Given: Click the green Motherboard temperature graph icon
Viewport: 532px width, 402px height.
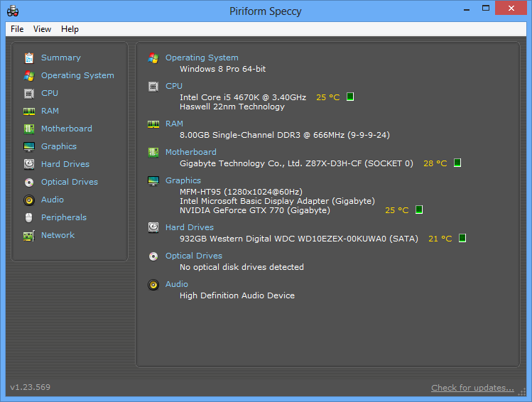Looking at the screenshot, I should [457, 163].
